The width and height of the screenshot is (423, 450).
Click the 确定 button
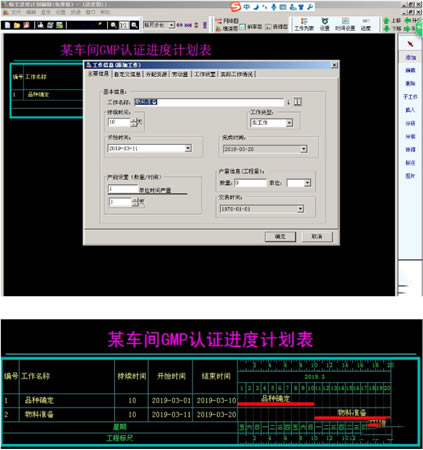(x=280, y=236)
